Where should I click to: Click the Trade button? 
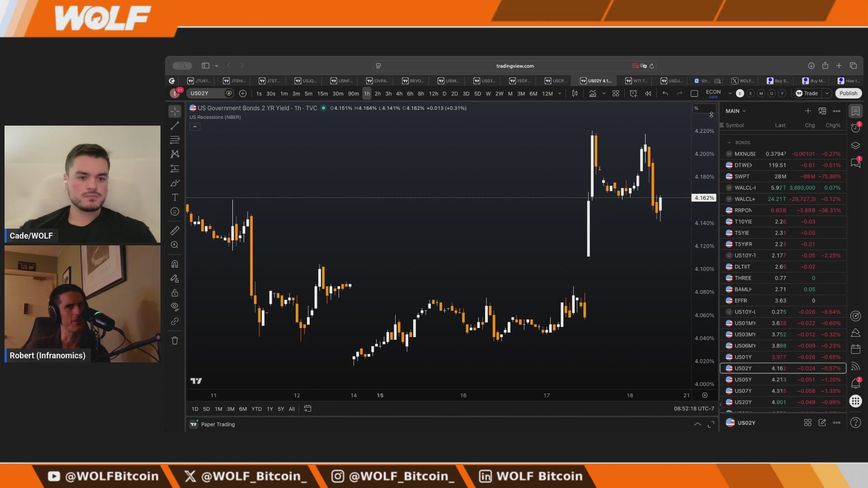807,94
